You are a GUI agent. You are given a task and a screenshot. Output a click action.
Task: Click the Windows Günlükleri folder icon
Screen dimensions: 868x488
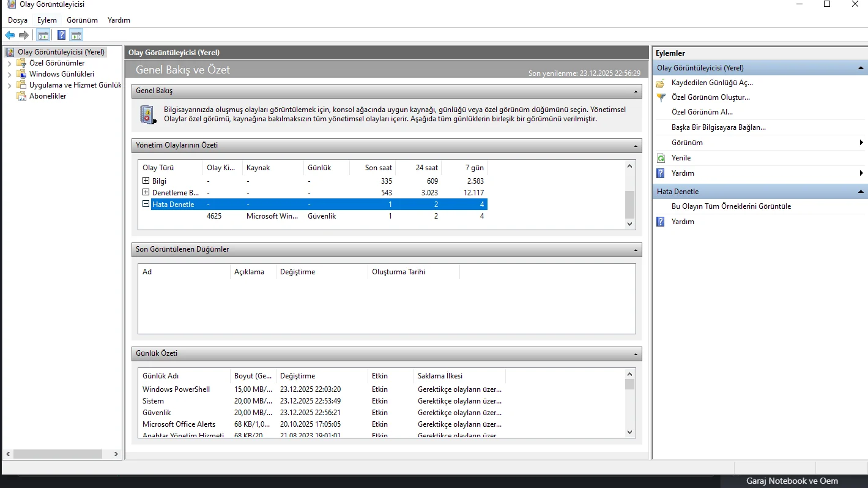(x=21, y=74)
